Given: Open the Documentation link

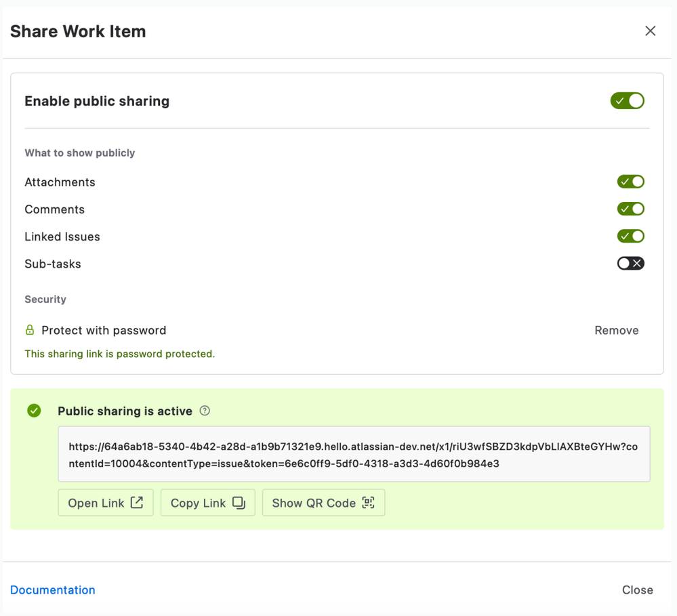Looking at the screenshot, I should coord(53,590).
